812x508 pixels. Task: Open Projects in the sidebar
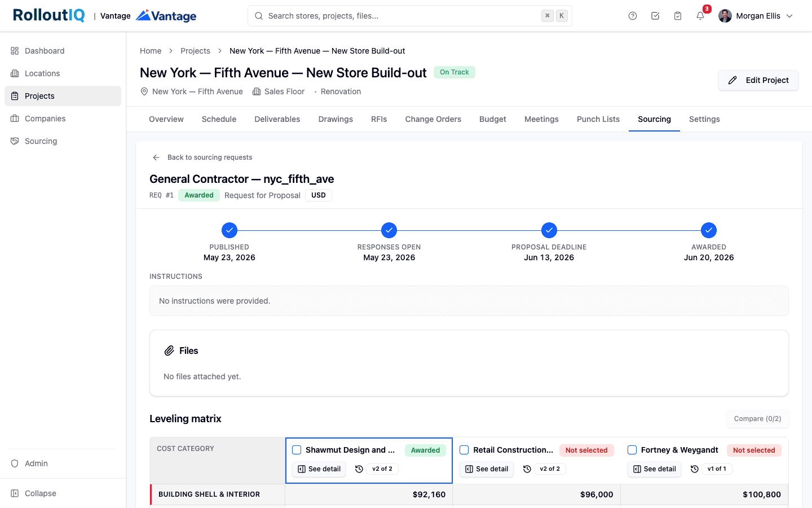tap(63, 96)
